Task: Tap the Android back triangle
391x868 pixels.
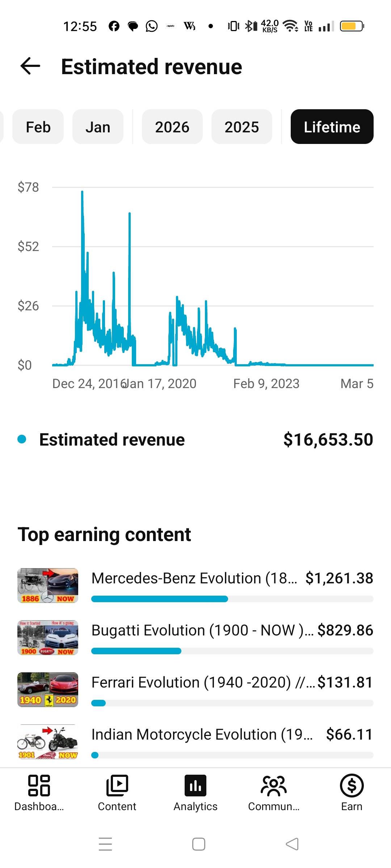Action: [x=292, y=844]
